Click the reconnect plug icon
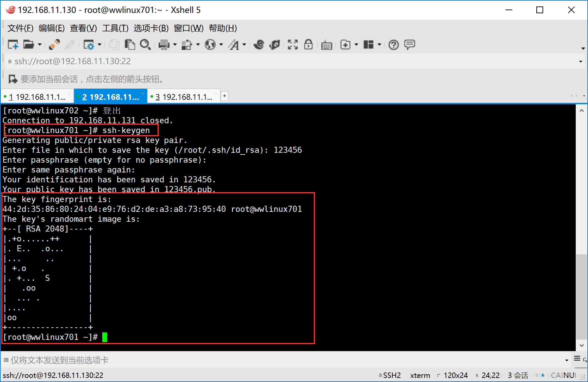The image size is (588, 382). coord(54,44)
